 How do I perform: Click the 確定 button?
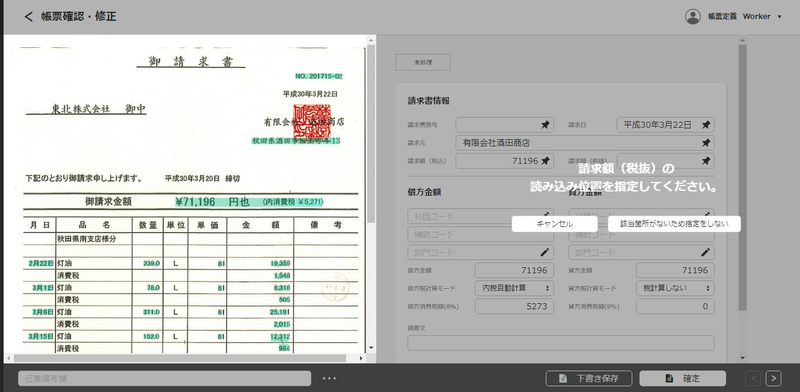click(683, 378)
